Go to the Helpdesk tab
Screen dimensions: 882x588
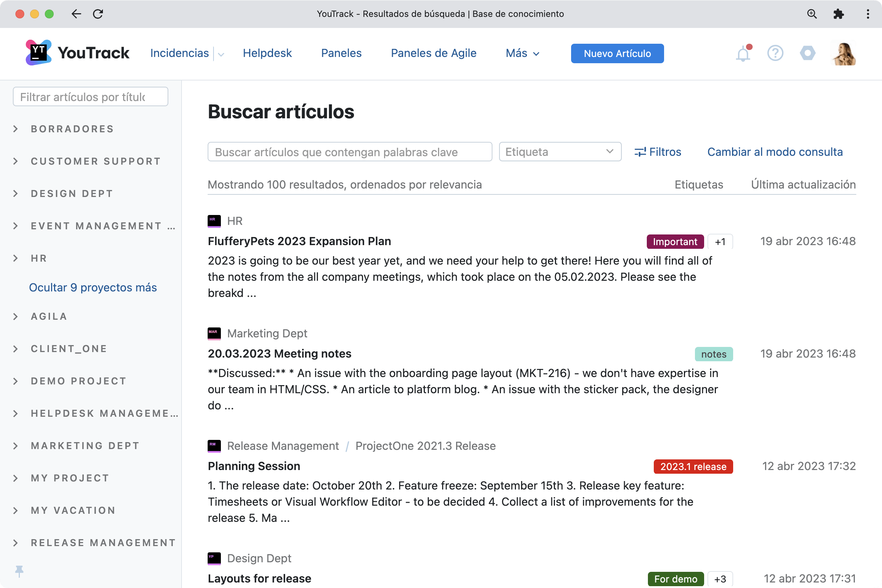click(267, 53)
